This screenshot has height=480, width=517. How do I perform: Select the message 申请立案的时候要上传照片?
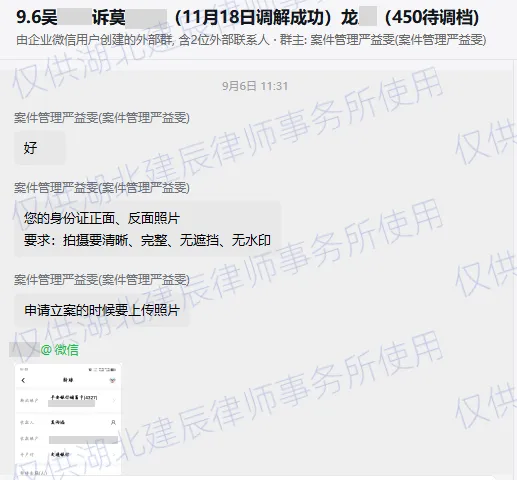102,310
